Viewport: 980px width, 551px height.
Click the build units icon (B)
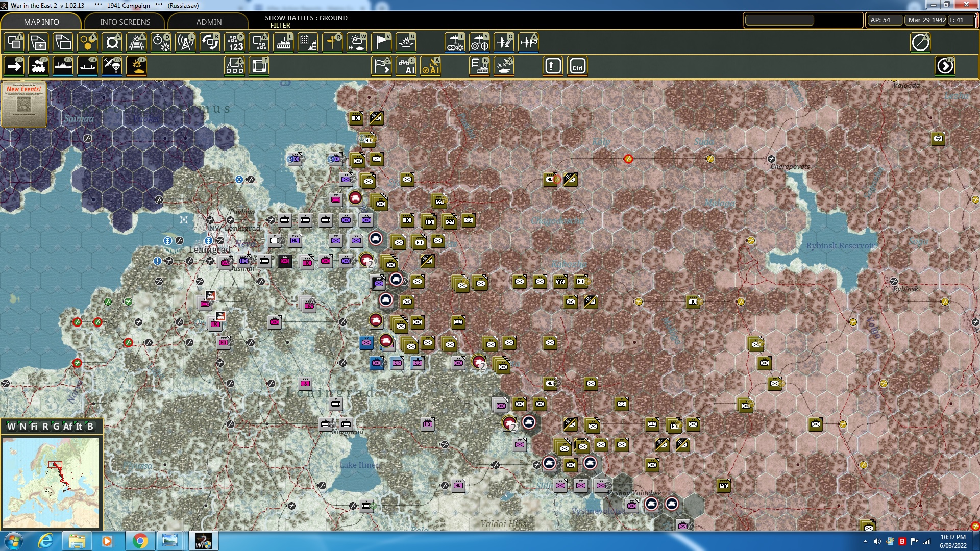tap(234, 66)
